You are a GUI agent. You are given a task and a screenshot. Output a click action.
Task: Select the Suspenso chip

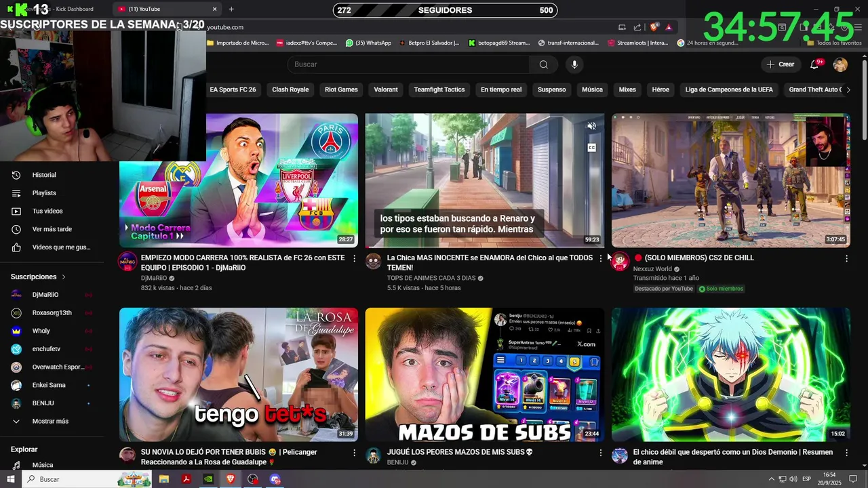tap(552, 89)
